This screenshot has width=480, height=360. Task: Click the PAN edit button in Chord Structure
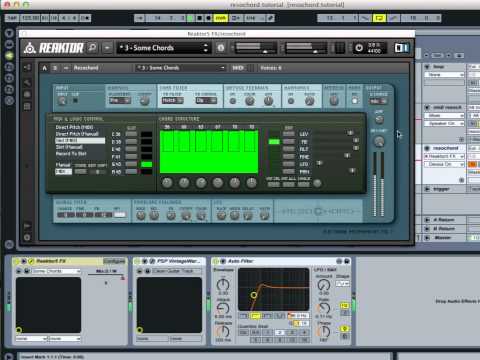tap(289, 172)
